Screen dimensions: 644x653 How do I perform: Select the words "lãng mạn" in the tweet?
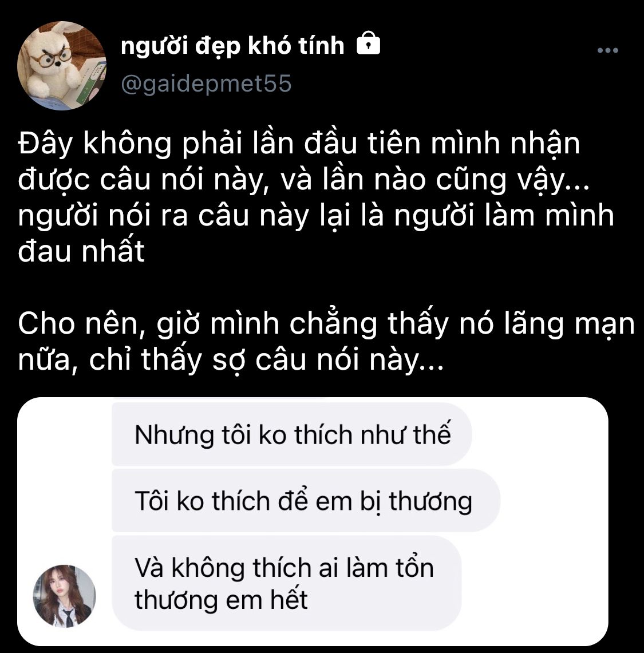click(570, 324)
